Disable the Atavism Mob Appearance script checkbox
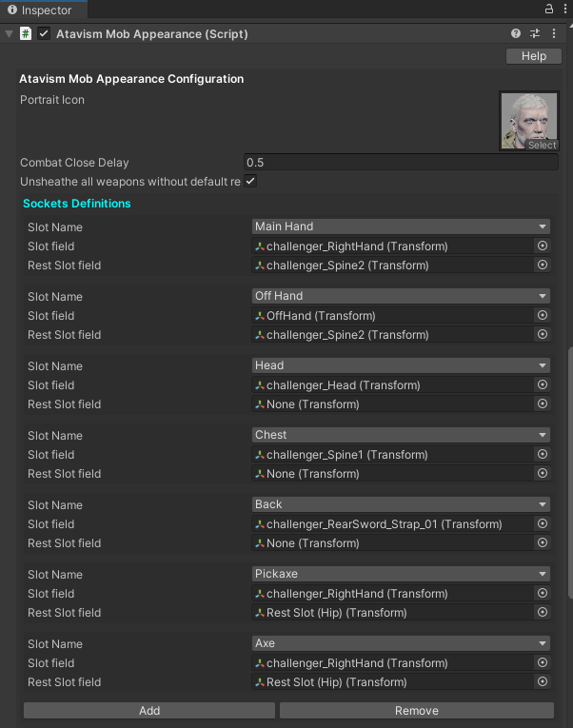Screen dimensions: 573x728 (44, 33)
